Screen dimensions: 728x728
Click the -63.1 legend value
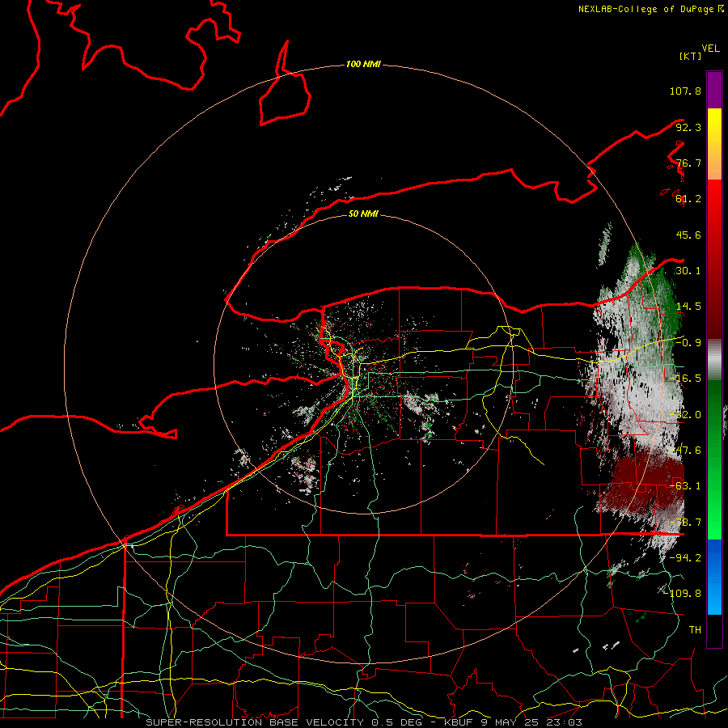[x=685, y=486]
